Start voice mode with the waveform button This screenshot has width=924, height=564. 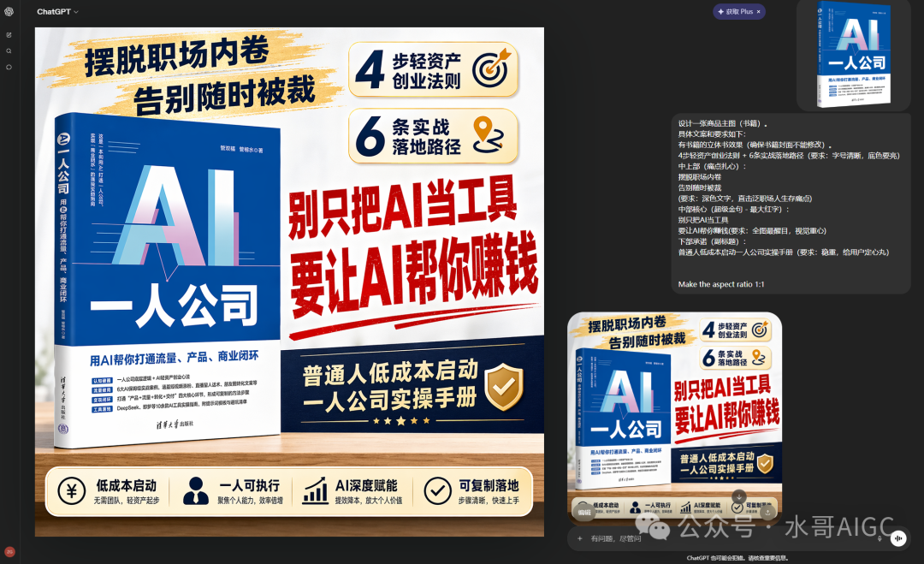pos(898,537)
